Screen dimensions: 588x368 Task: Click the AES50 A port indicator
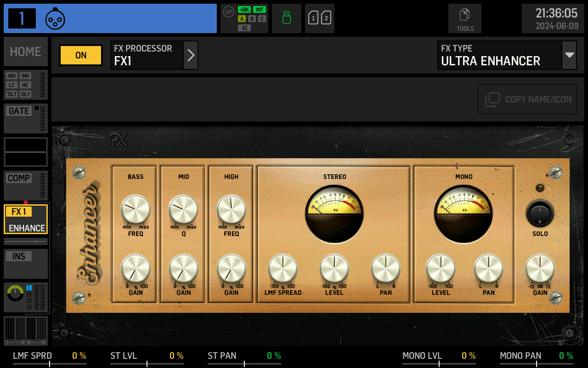click(x=242, y=19)
